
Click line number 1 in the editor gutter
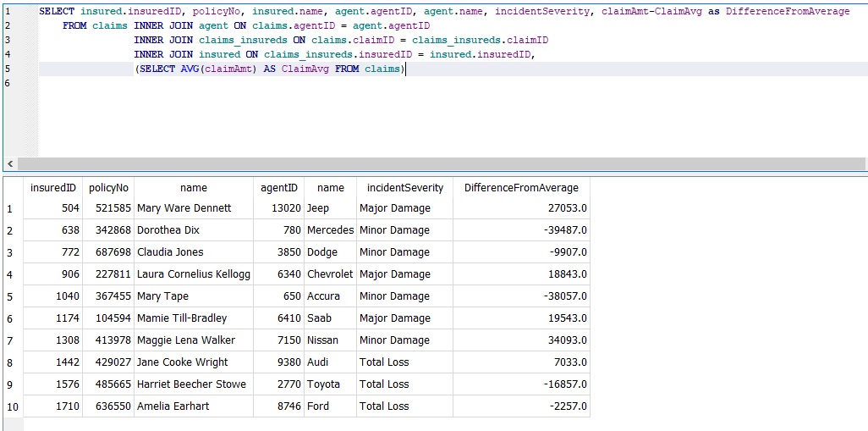pyautogui.click(x=7, y=11)
